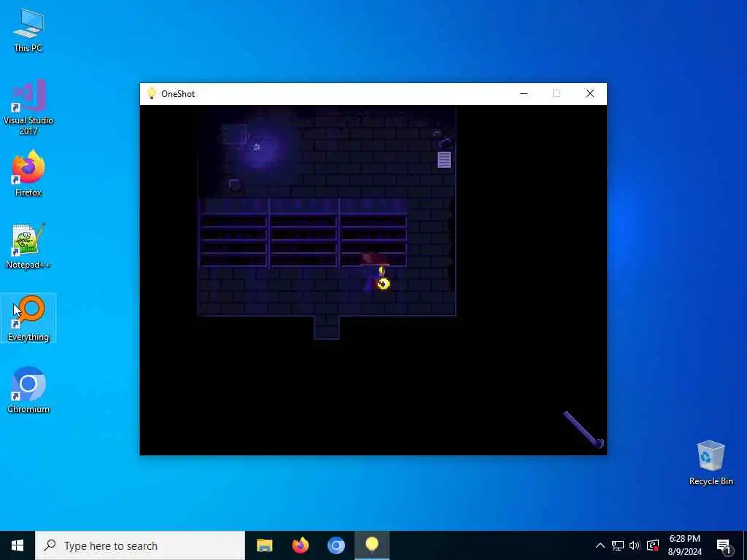The image size is (747, 560).
Task: Click the notepad on the game wall
Action: [444, 160]
